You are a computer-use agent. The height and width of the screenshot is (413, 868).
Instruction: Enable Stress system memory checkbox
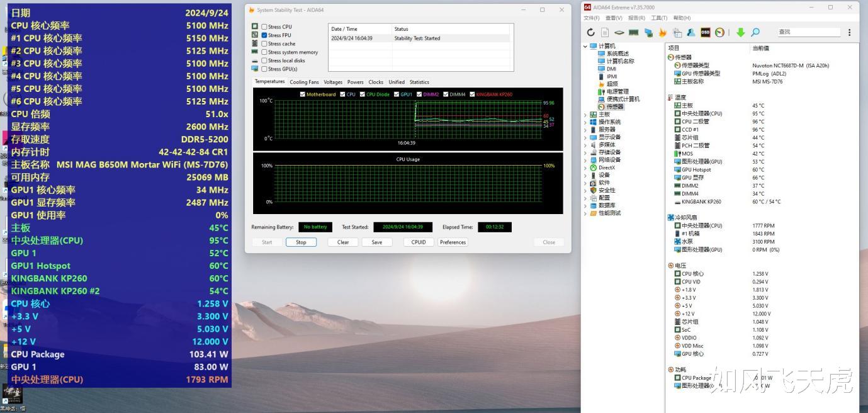point(264,52)
